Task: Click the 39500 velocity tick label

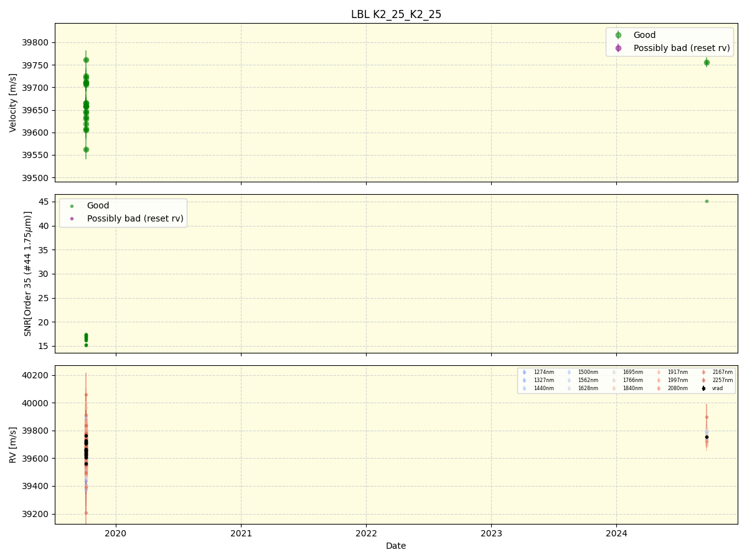Action: click(x=37, y=178)
